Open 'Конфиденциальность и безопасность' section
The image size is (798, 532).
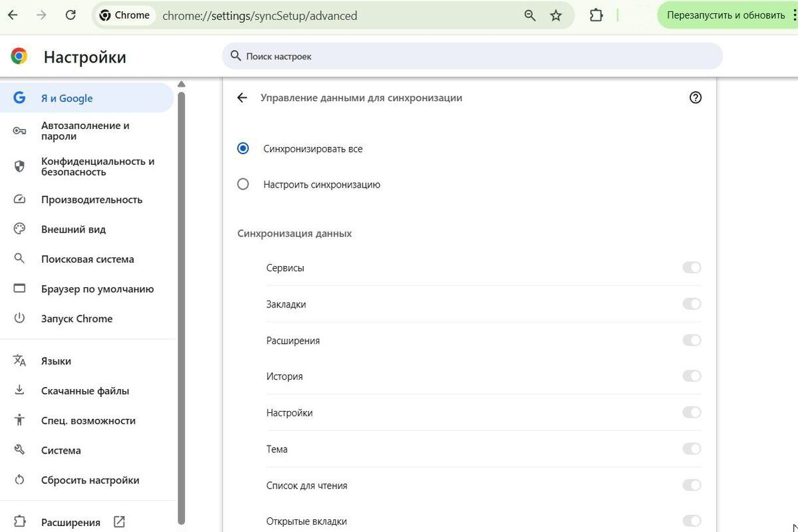pos(97,166)
